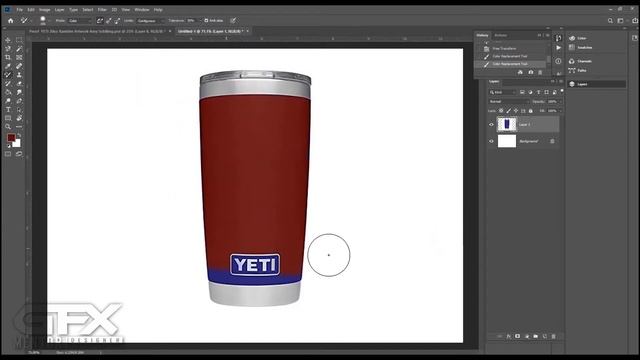The width and height of the screenshot is (640, 360).
Task: Select the History Brush tool
Action: tap(8, 84)
